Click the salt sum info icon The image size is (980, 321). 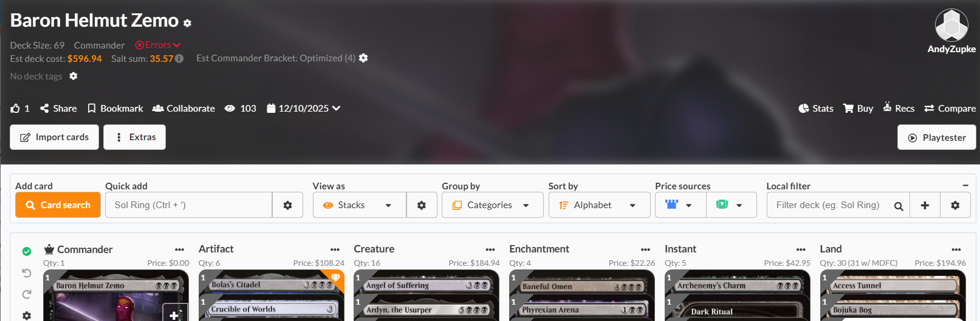click(179, 59)
